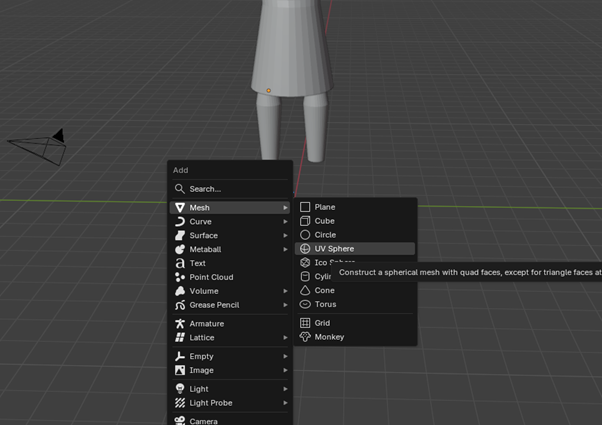The image size is (602, 426).
Task: Add the Monkey mesh via icon
Action: (x=306, y=337)
